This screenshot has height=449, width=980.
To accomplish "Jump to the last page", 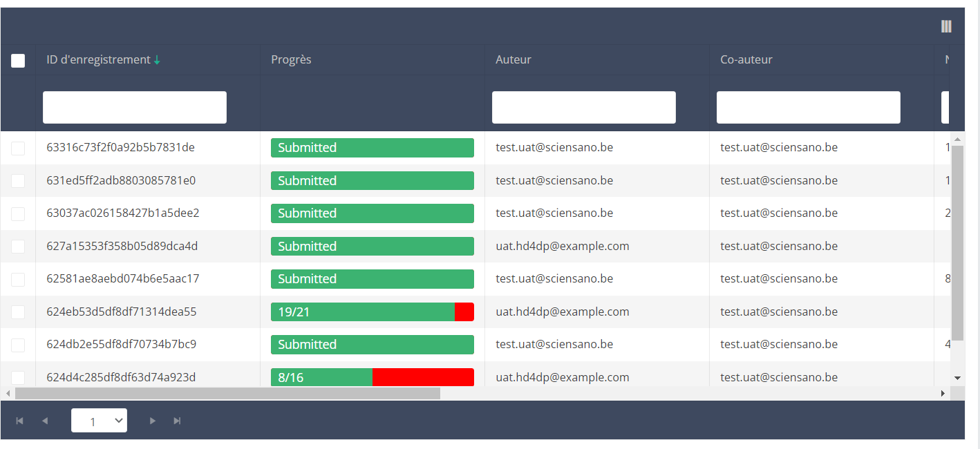I will point(177,421).
